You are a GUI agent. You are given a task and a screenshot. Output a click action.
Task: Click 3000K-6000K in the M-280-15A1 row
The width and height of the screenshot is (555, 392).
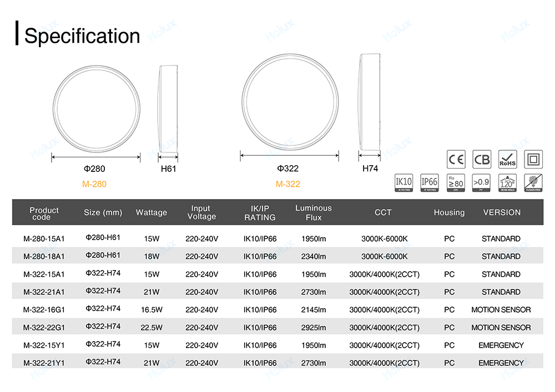click(x=385, y=239)
